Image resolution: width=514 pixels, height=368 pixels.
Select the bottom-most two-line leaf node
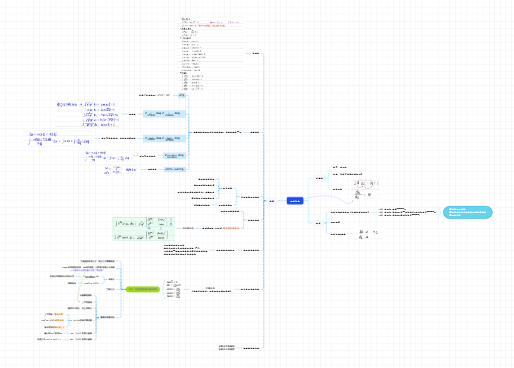[x=227, y=348]
